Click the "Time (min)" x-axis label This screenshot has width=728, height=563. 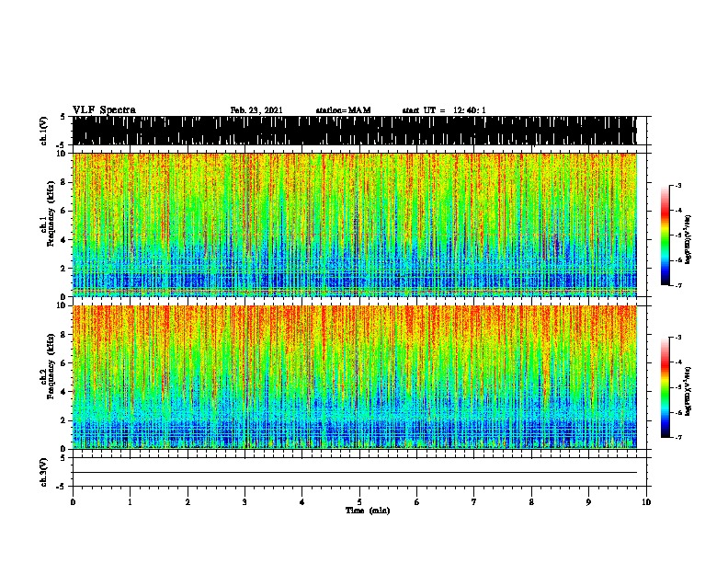click(368, 511)
